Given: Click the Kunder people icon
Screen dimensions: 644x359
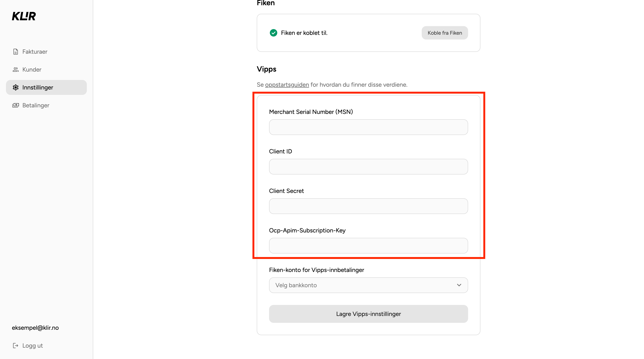Looking at the screenshot, I should click(15, 70).
